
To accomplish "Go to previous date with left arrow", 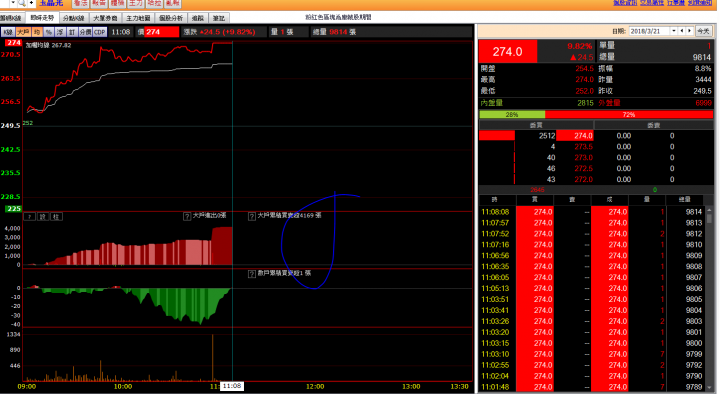I will [x=682, y=31].
